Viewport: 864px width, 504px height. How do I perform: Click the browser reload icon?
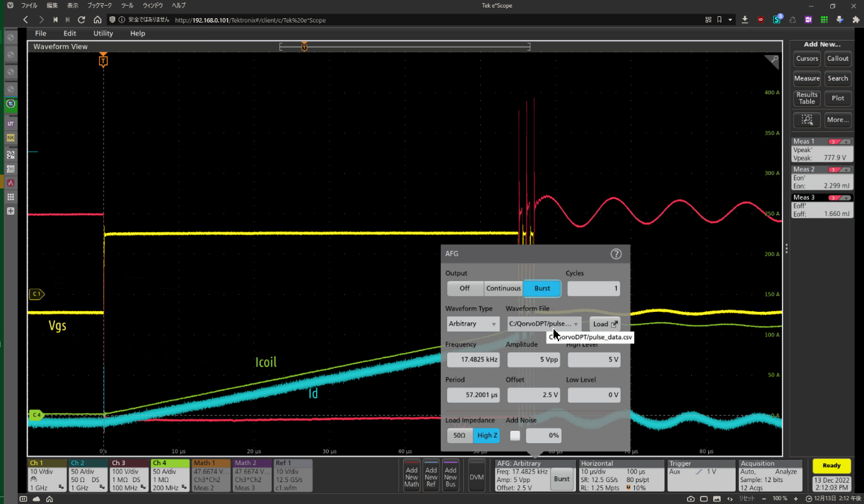(81, 20)
